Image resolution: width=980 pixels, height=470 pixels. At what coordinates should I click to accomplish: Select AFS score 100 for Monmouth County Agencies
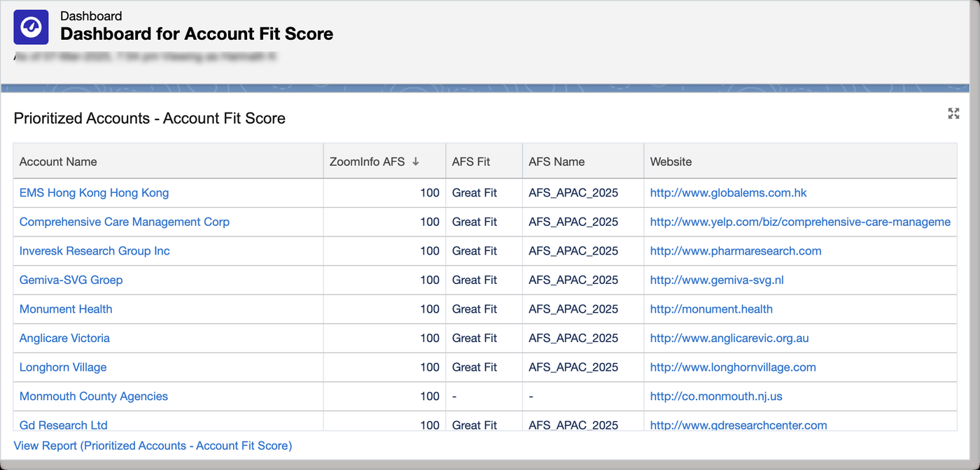click(384, 396)
